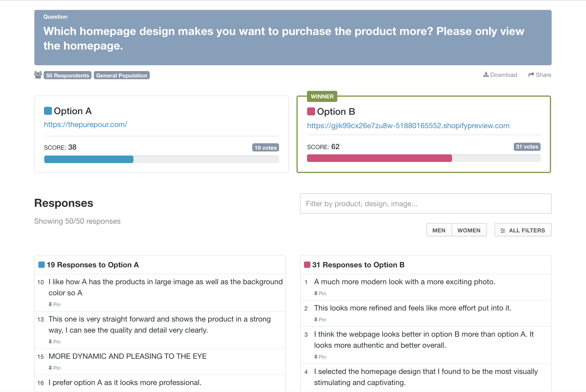Open the Option B shopifypreview link
The image size is (586, 392).
pos(408,126)
